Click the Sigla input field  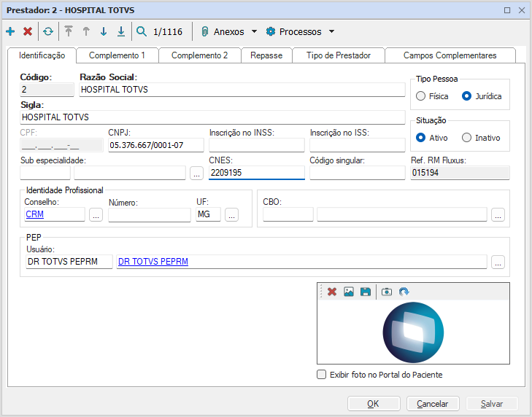213,117
